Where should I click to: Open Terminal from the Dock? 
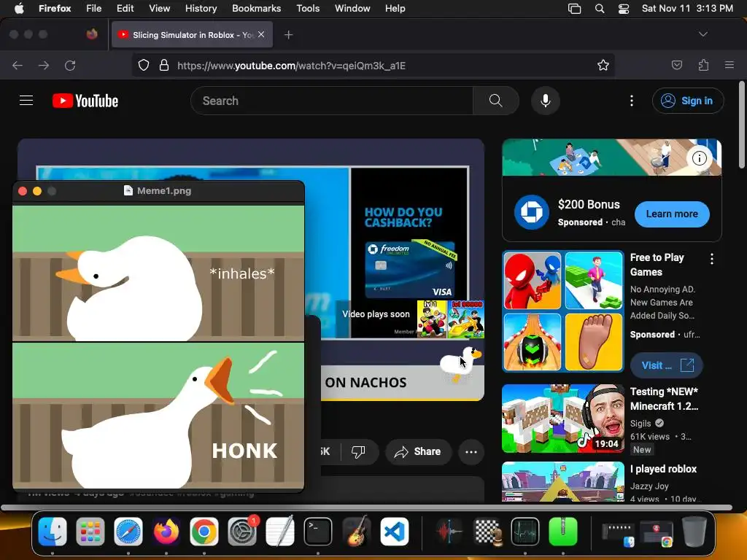(x=318, y=531)
